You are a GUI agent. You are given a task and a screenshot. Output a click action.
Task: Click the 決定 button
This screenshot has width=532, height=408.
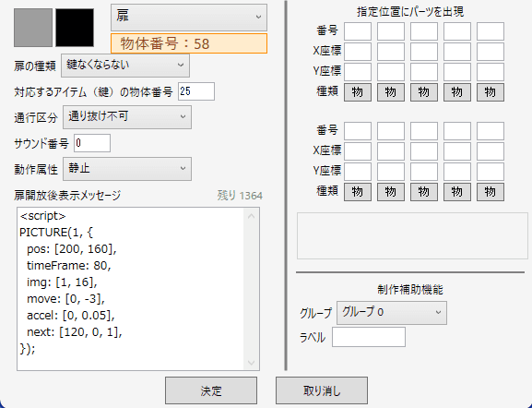click(211, 390)
